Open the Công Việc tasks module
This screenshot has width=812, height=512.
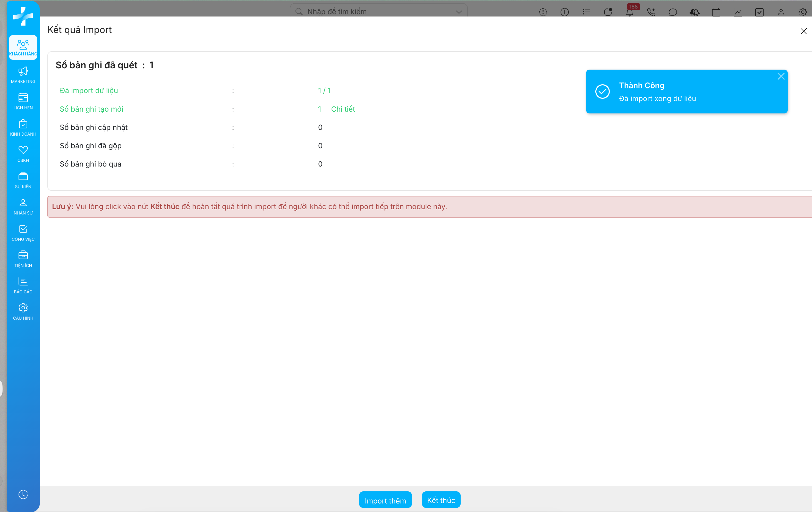23,233
